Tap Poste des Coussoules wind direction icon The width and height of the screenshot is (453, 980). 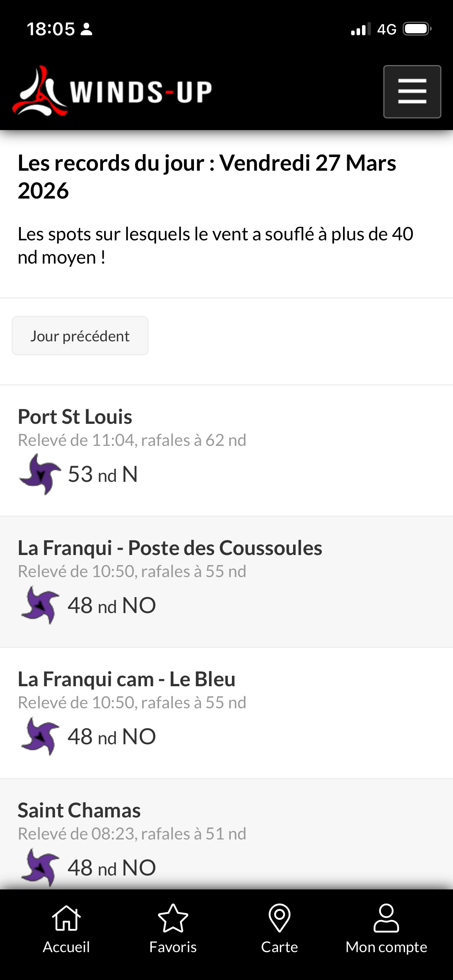[x=39, y=605]
